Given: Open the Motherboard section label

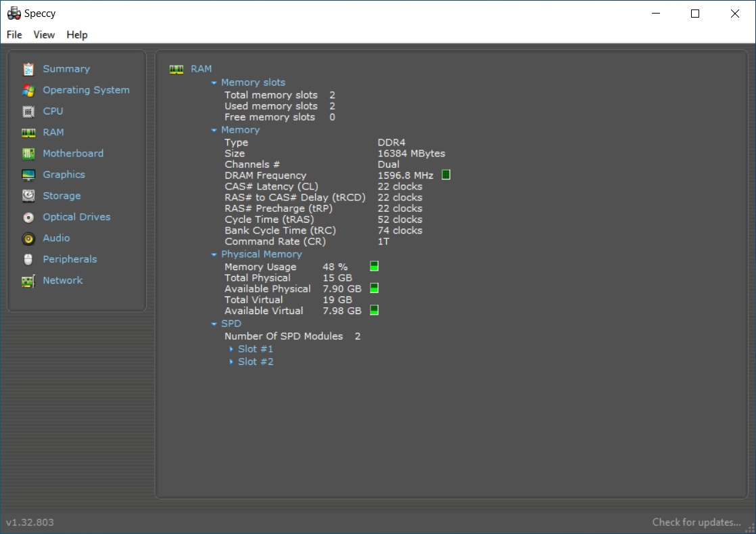Looking at the screenshot, I should [73, 154].
